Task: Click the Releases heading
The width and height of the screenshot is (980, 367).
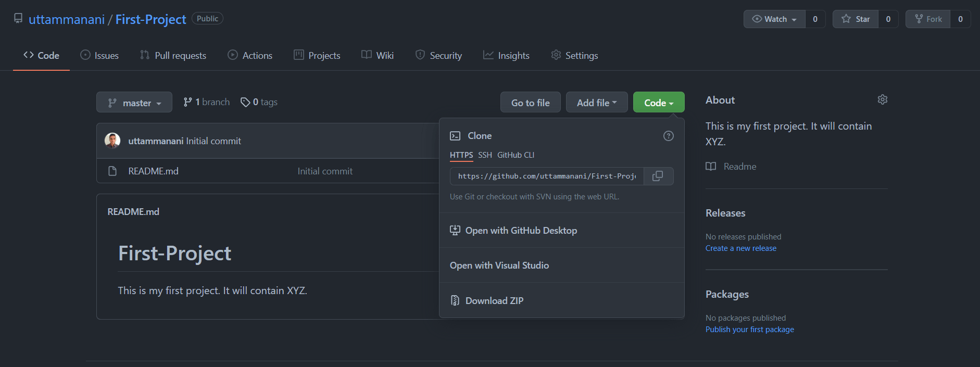Action: tap(725, 213)
